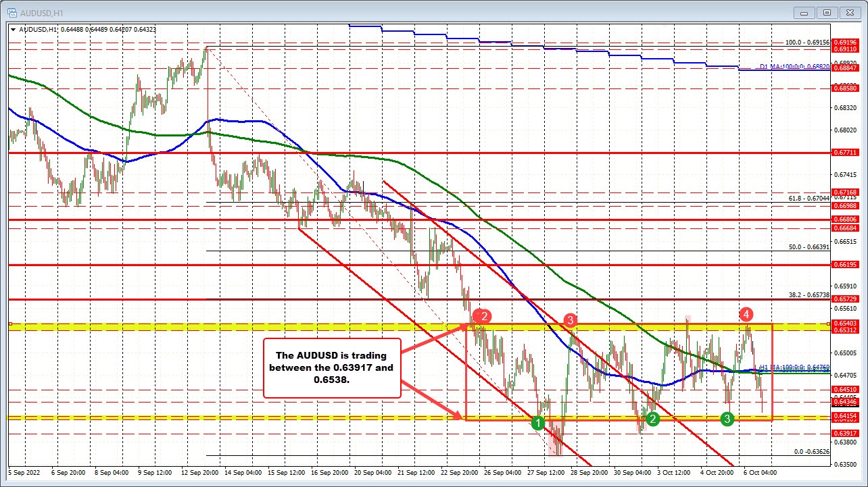Screen dimensions: 868x487
Task: Click the trading range annotation text box
Action: [x=331, y=367]
